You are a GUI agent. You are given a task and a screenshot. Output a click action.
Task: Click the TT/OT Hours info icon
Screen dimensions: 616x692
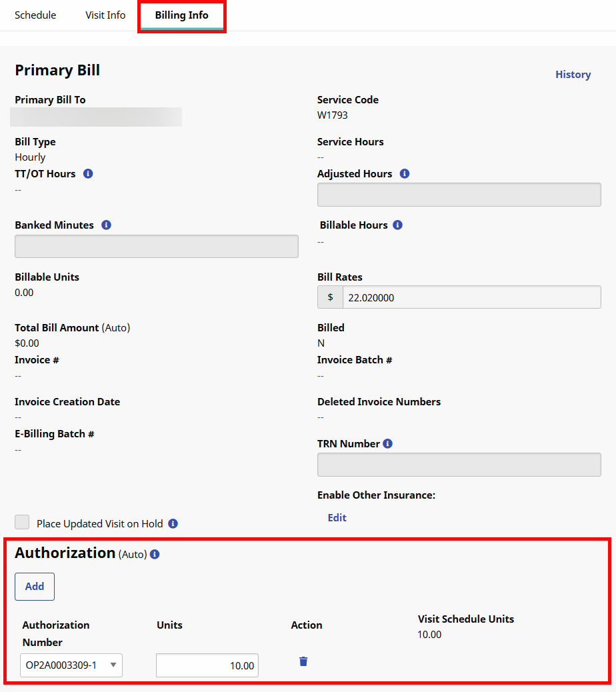coord(88,174)
